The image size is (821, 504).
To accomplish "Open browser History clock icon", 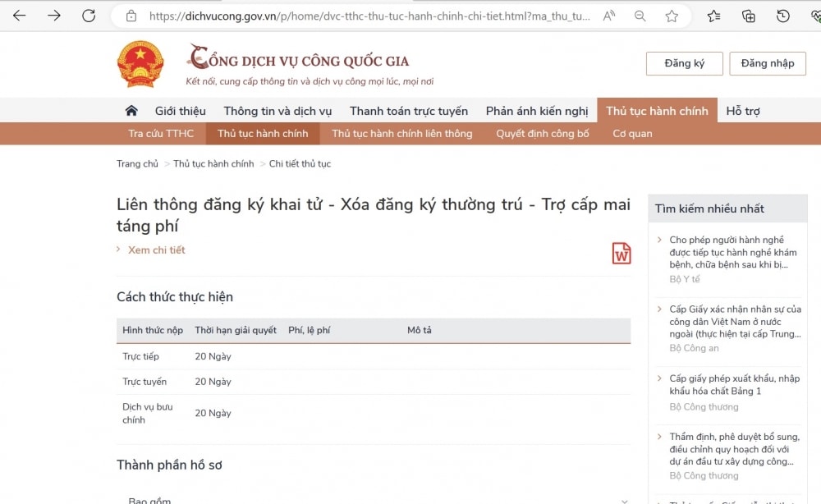I will 782,16.
